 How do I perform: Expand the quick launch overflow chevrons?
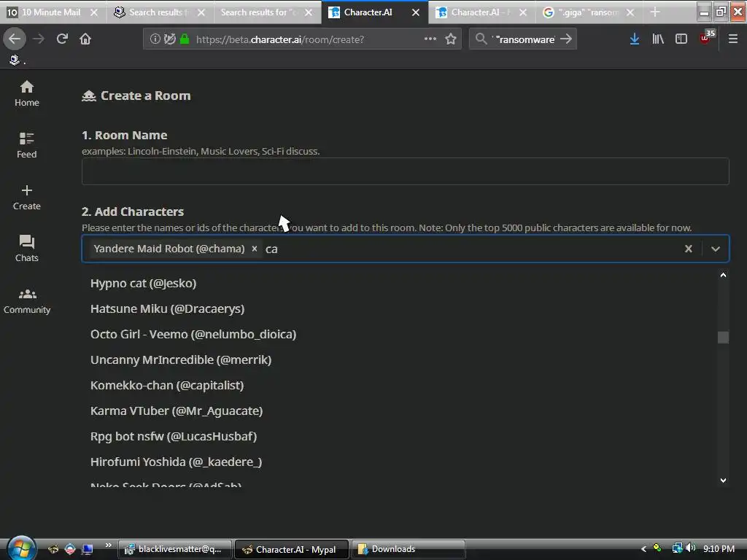[109, 545]
